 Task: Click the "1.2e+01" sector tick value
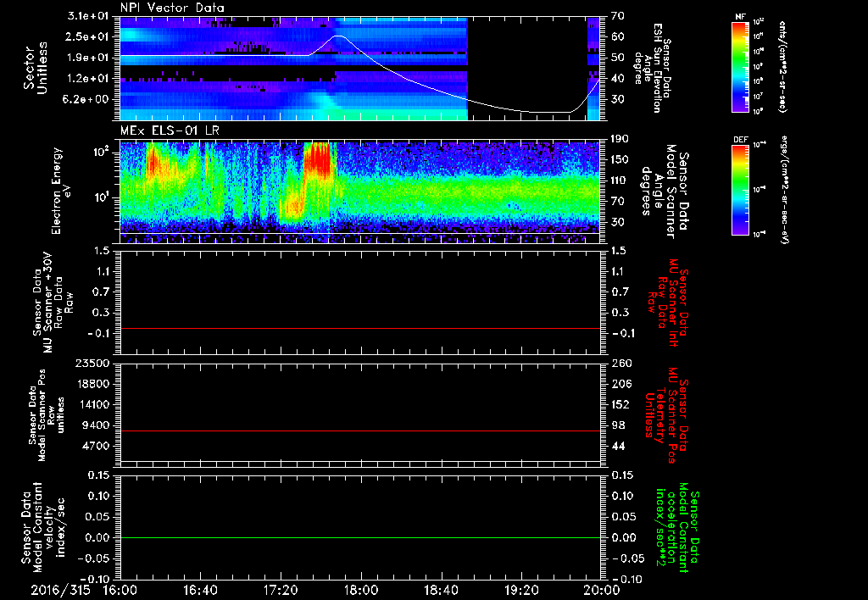coord(88,79)
